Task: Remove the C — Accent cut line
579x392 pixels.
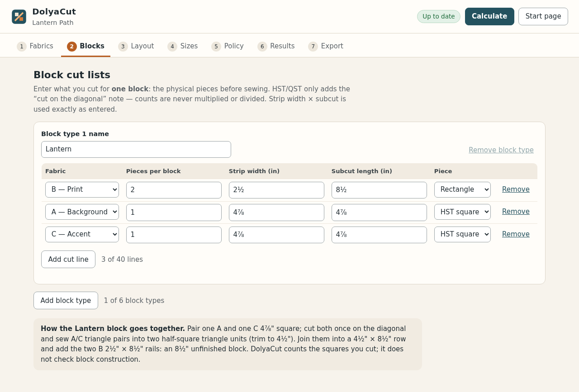Action: (x=516, y=234)
